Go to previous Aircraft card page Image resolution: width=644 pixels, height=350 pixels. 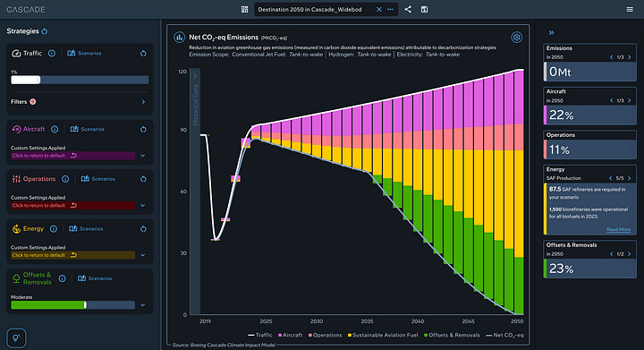click(x=611, y=100)
